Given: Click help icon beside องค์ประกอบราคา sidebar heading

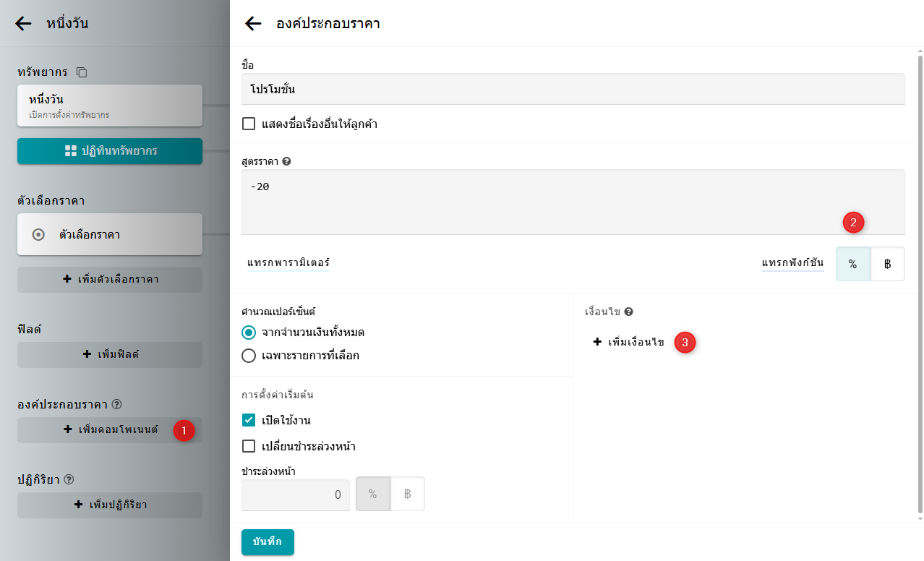Looking at the screenshot, I should [x=117, y=404].
